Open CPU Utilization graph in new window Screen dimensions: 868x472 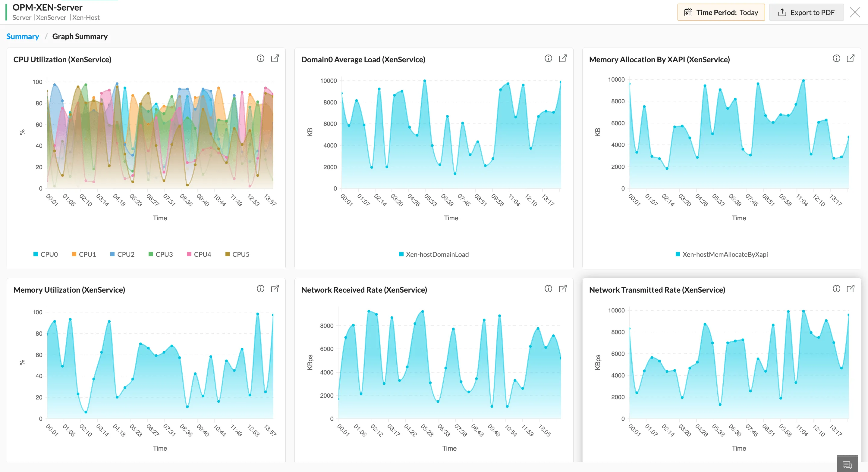(275, 58)
